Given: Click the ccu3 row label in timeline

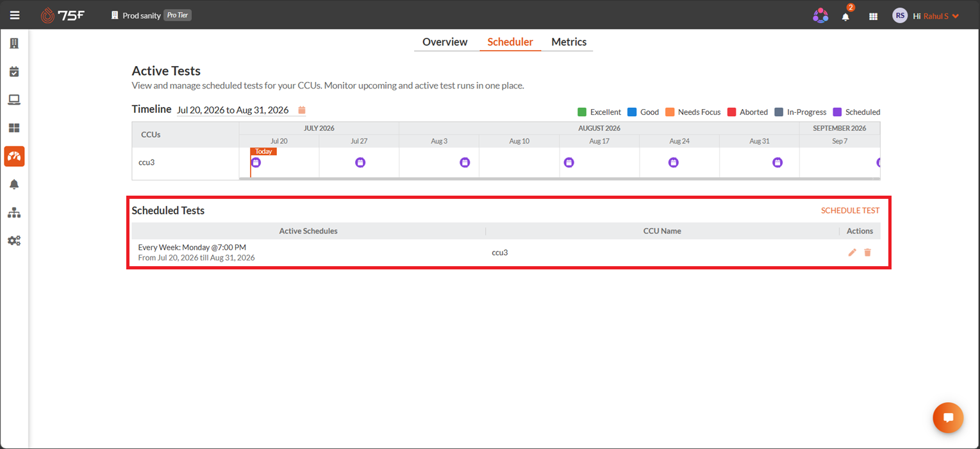Looking at the screenshot, I should pos(147,162).
